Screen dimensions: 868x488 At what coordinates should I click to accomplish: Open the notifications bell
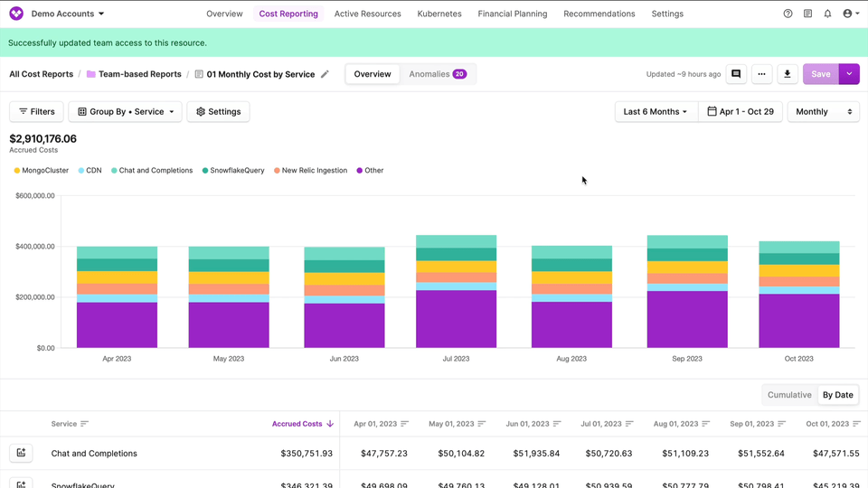pos(827,14)
